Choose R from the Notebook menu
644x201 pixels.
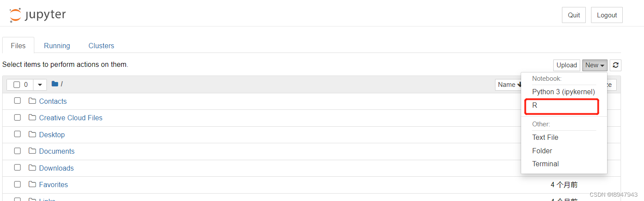(x=561, y=105)
